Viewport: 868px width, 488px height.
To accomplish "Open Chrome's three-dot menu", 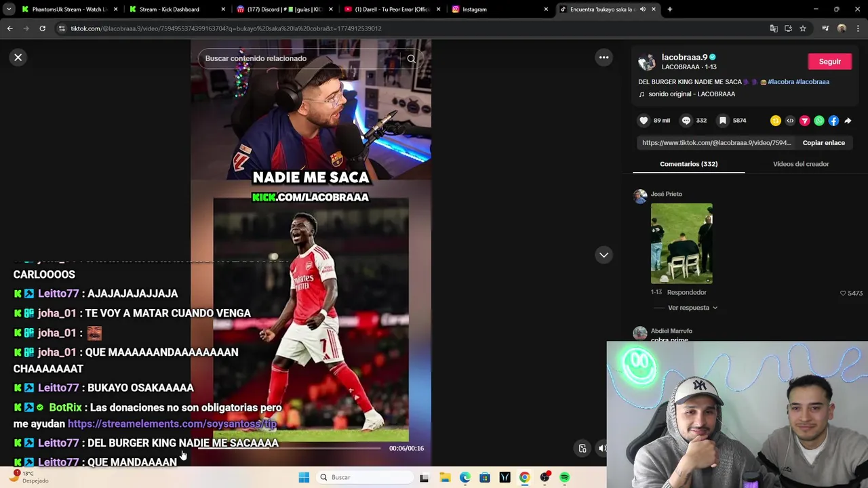I will [858, 28].
